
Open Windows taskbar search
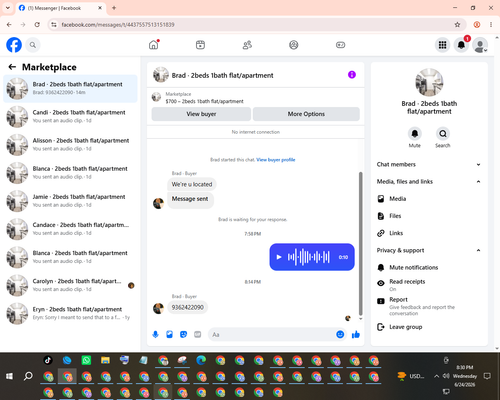tap(28, 376)
